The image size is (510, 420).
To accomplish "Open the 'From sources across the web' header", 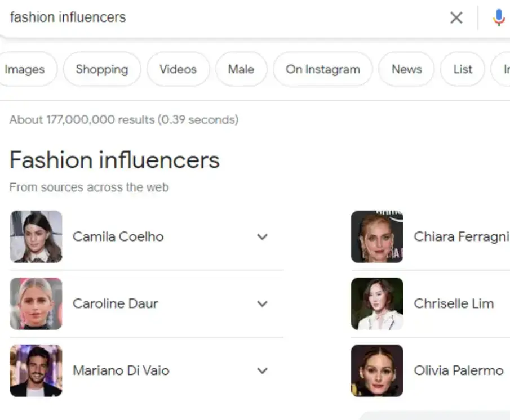I will [x=89, y=187].
